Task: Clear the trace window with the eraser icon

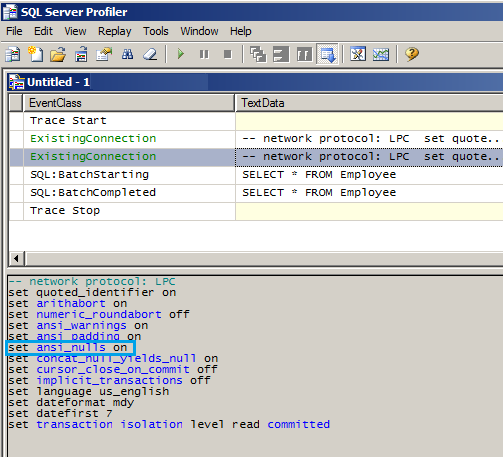Action: tap(150, 54)
